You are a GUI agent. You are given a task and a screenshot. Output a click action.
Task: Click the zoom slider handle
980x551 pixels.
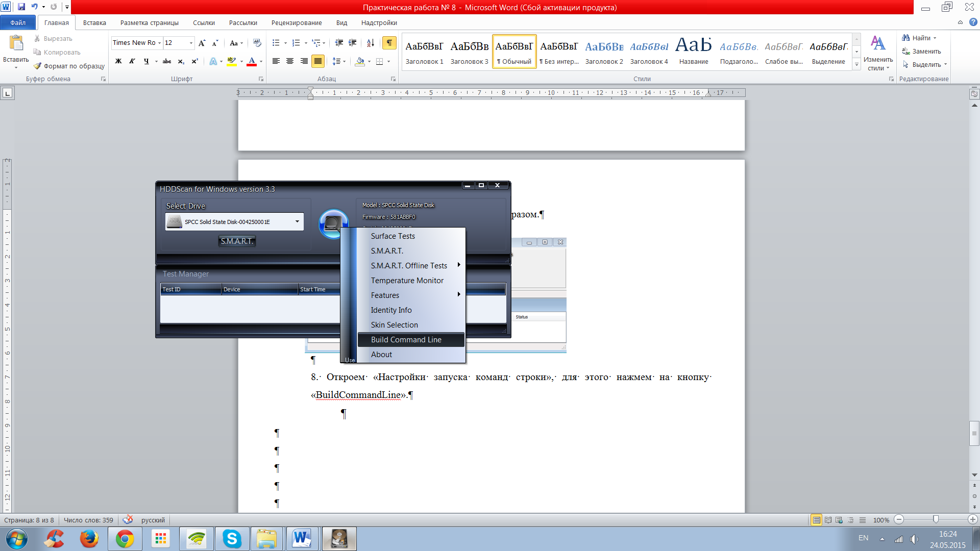point(936,519)
